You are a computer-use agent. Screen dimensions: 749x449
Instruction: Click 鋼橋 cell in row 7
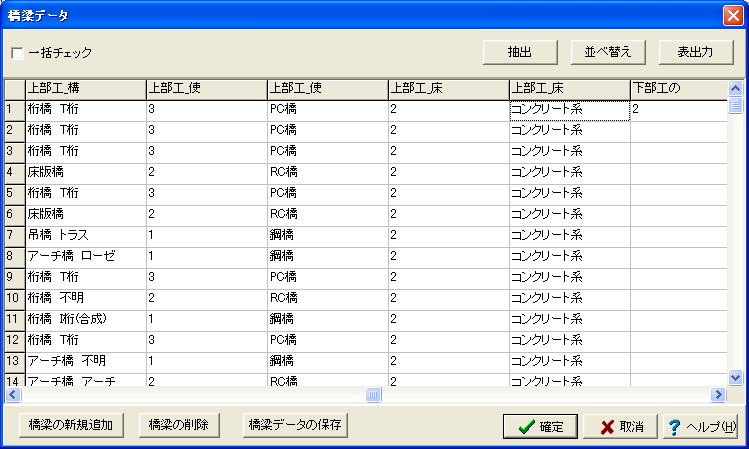point(328,236)
